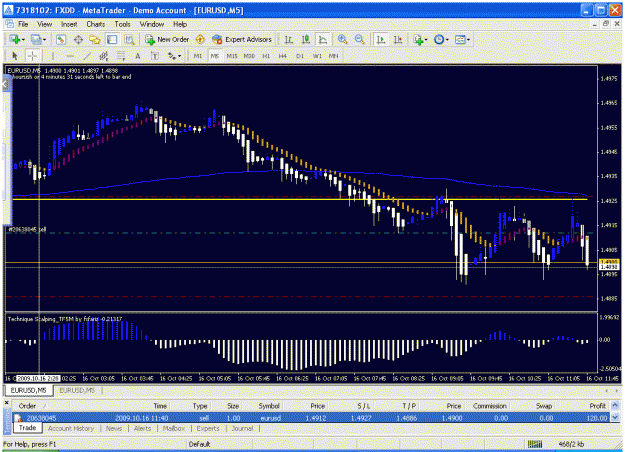Toggle the Terminal window icon
The height and width of the screenshot is (452, 625).
coord(112,39)
